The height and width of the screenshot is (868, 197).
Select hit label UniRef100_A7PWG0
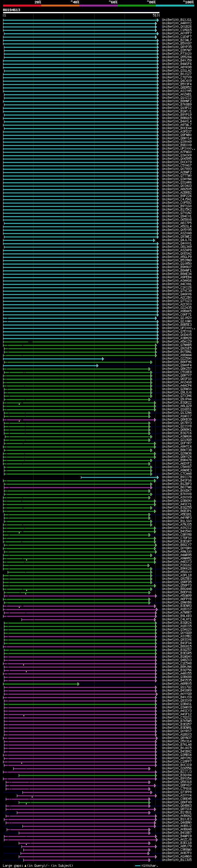point(177,152)
